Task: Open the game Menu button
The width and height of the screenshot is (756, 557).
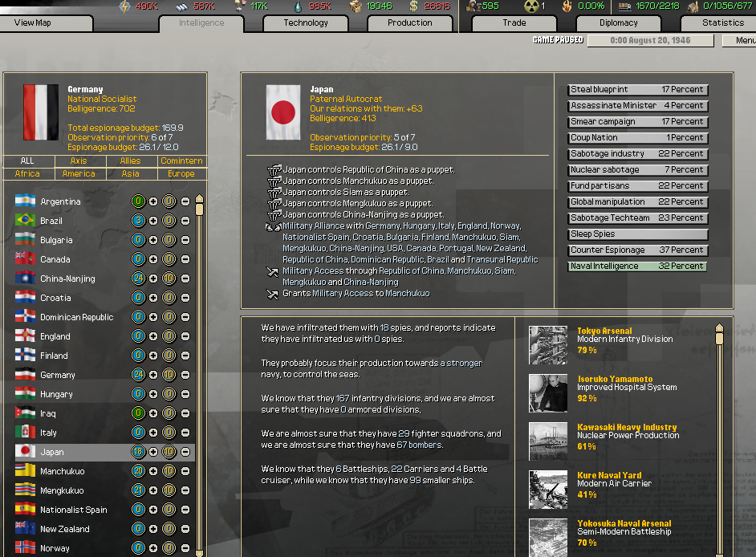Action: (740, 40)
